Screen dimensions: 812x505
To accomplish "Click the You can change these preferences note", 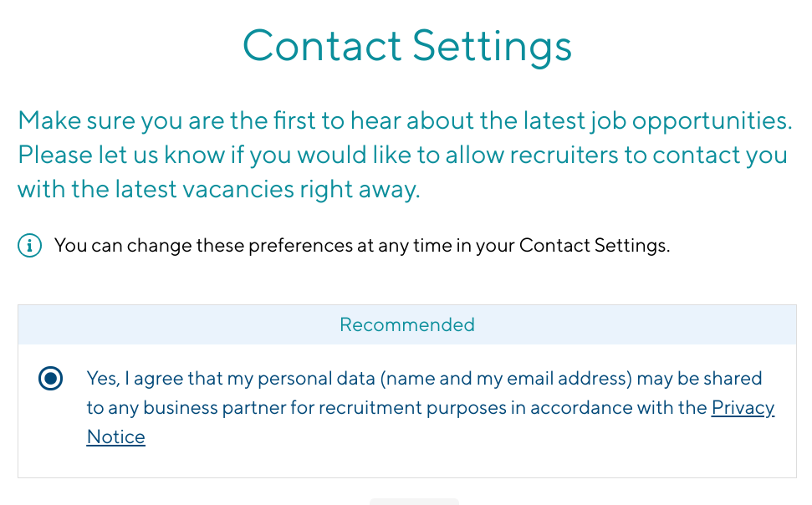I will pyautogui.click(x=362, y=246).
